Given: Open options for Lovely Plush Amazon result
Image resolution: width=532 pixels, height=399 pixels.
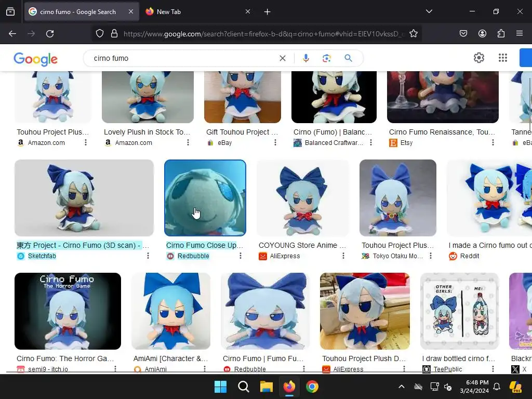Looking at the screenshot, I should pos(188,142).
